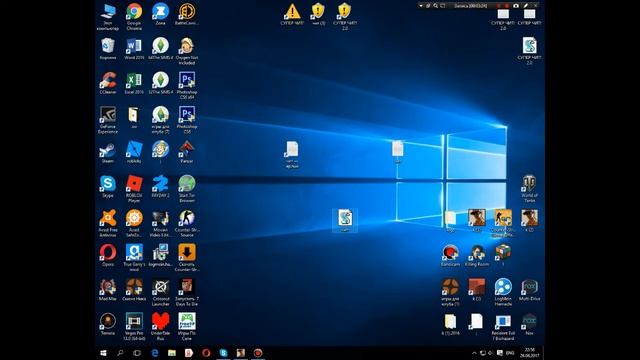This screenshot has width=640, height=360.
Task: Open taskbar search magnifier
Action: pyautogui.click(x=120, y=353)
